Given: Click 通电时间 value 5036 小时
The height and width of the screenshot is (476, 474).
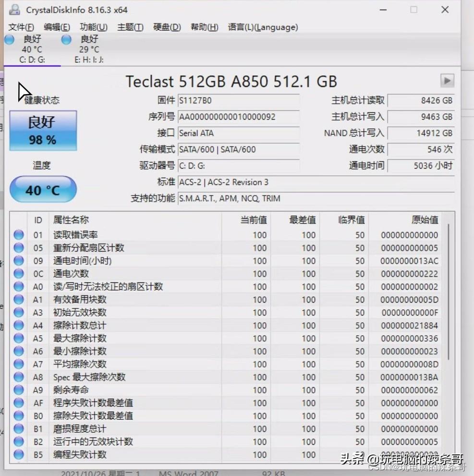Looking at the screenshot, I should pos(421,166).
